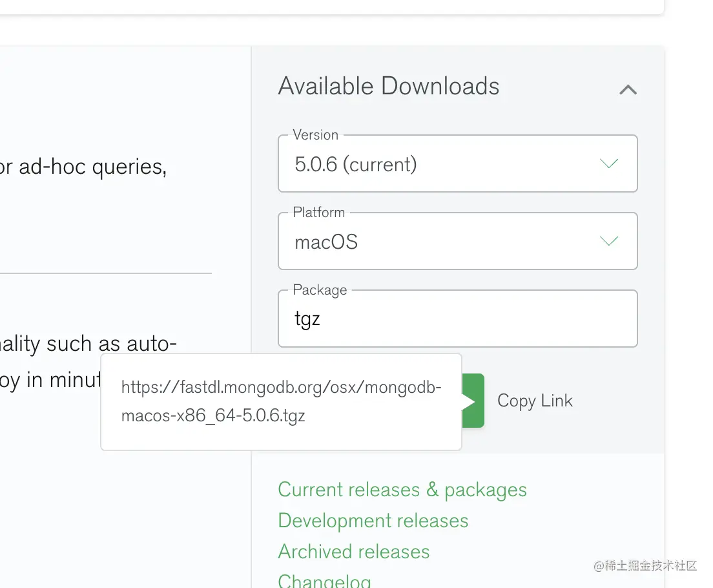This screenshot has width=713, height=588.
Task: Open Current releases & packages link
Action: (x=402, y=490)
